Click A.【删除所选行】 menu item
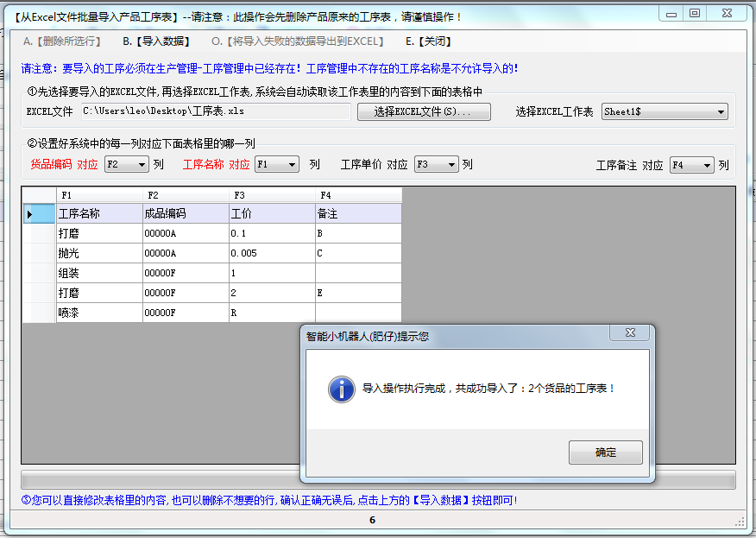Screen dimensions: 756x538 pyautogui.click(x=62, y=41)
